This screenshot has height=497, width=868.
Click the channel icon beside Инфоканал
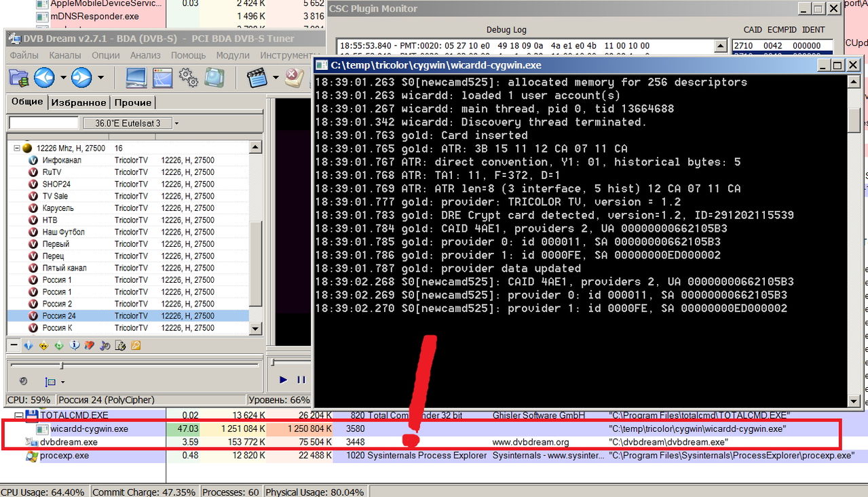coord(33,160)
